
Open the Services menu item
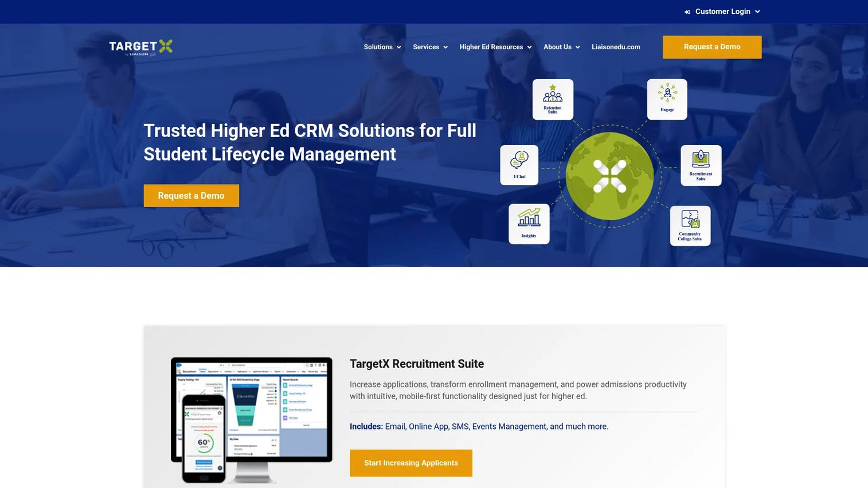pyautogui.click(x=426, y=47)
